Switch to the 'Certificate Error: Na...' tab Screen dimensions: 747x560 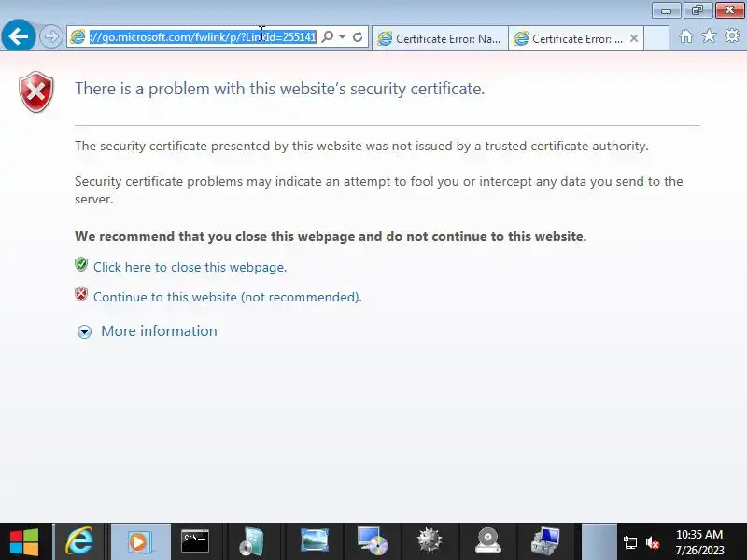(x=440, y=38)
